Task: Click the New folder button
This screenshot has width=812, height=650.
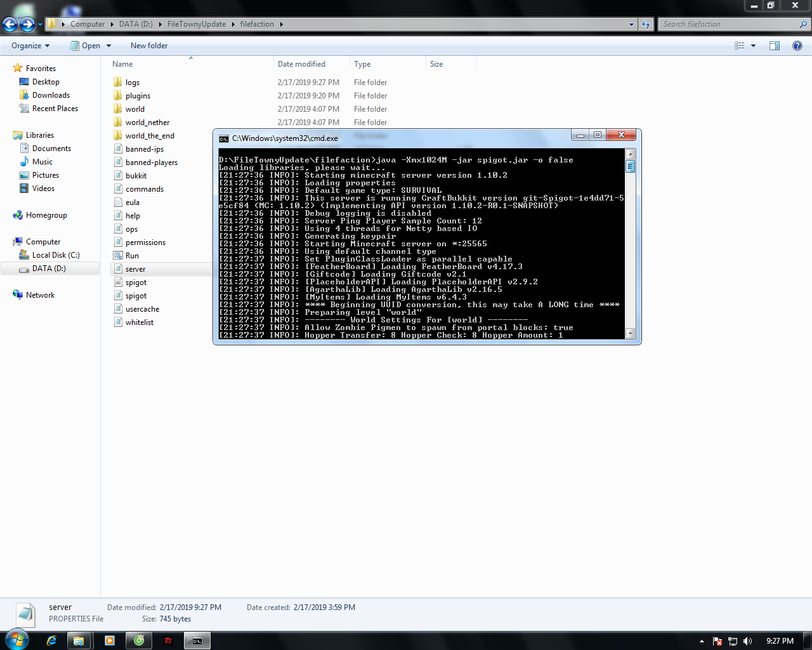Action: [x=149, y=46]
